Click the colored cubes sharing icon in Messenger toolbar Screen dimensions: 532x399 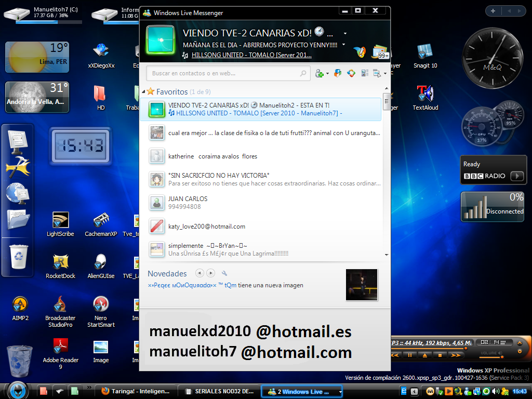338,73
